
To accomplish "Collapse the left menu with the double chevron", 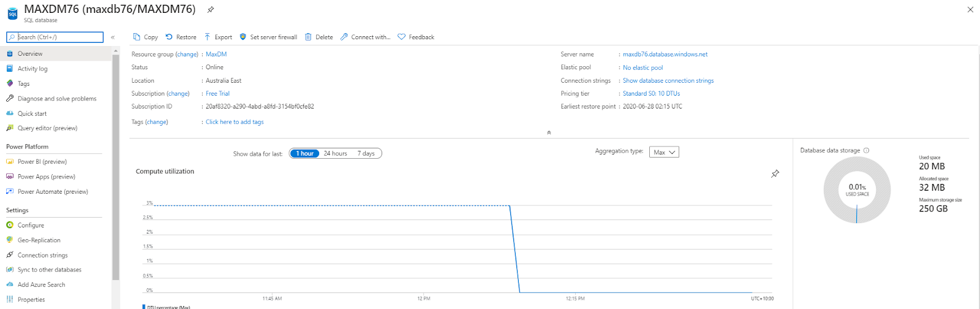I will pos(113,37).
